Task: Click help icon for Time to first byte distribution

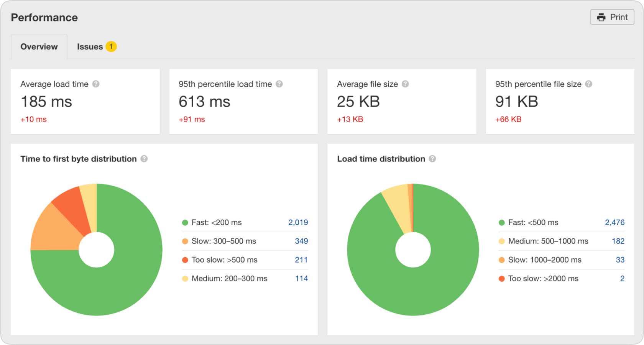Action: point(144,159)
